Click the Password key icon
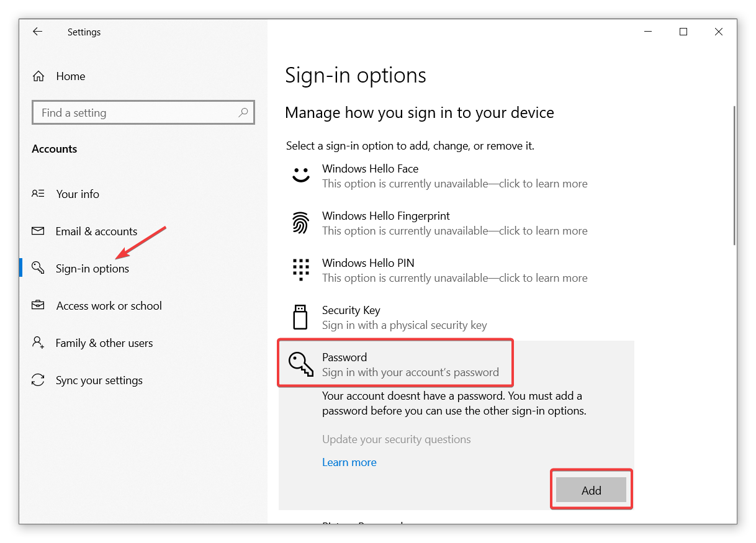756x543 pixels. coord(302,364)
